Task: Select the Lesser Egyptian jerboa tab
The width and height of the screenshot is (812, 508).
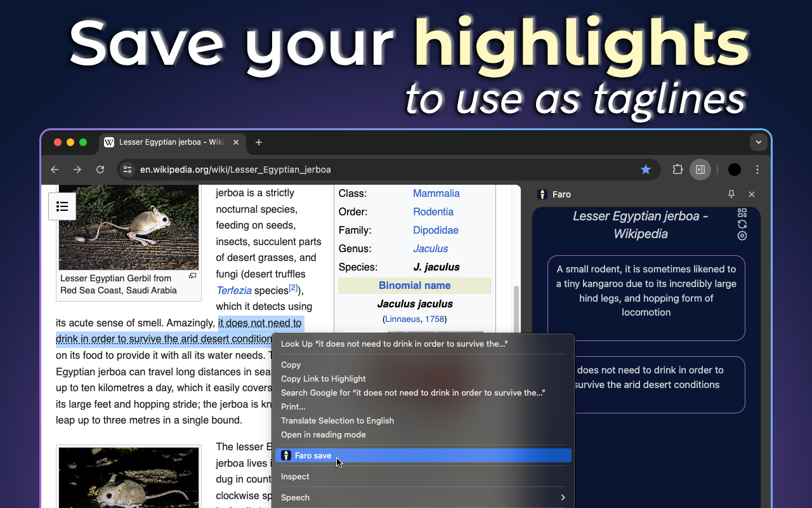Action: 171,142
